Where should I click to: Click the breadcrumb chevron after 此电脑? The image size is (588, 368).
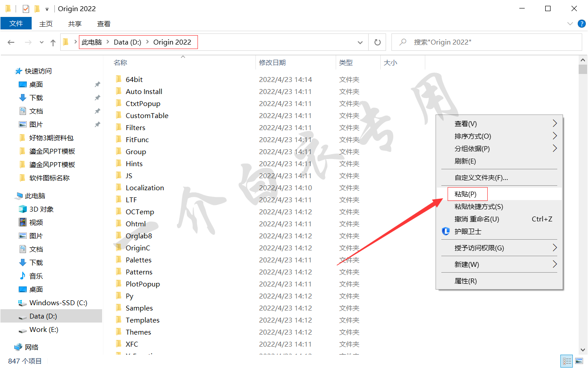coord(107,42)
